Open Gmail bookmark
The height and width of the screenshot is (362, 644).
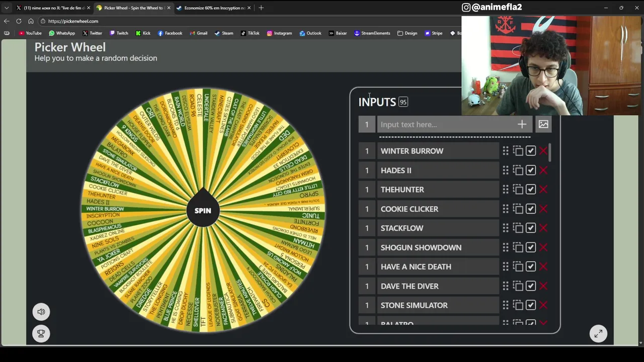(198, 33)
